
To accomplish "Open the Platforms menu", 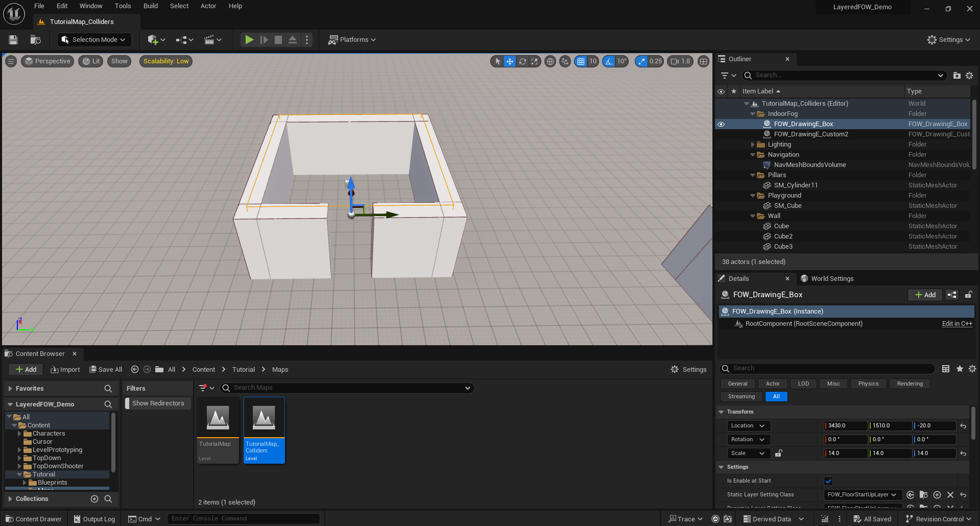I will [x=352, y=40].
